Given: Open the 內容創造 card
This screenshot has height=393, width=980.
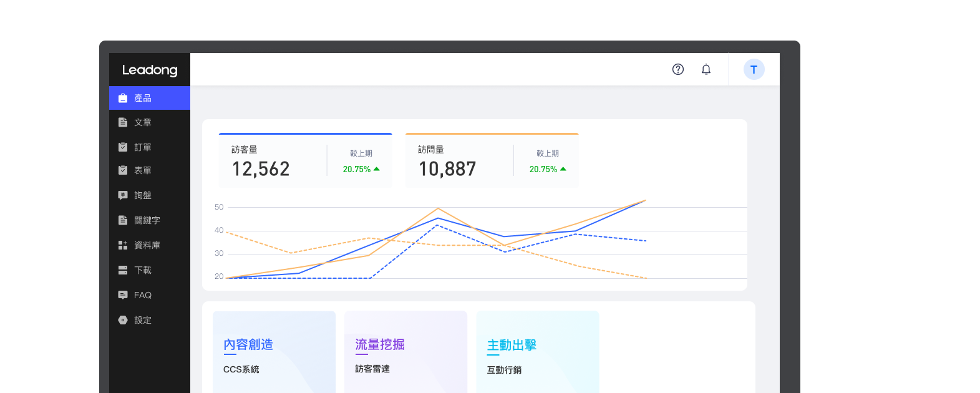Looking at the screenshot, I should click(274, 352).
